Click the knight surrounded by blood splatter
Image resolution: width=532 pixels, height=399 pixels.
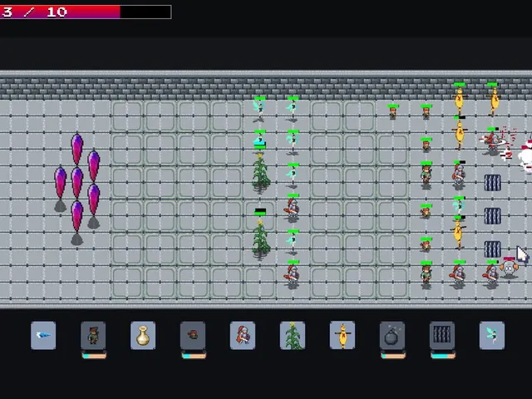[x=492, y=142]
